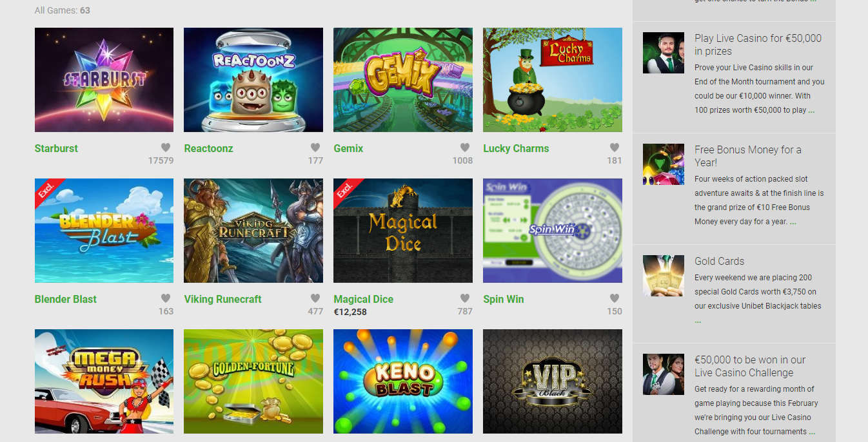Open the VIP Black game thumbnail
Screen dimensions: 868x442
pos(553,381)
